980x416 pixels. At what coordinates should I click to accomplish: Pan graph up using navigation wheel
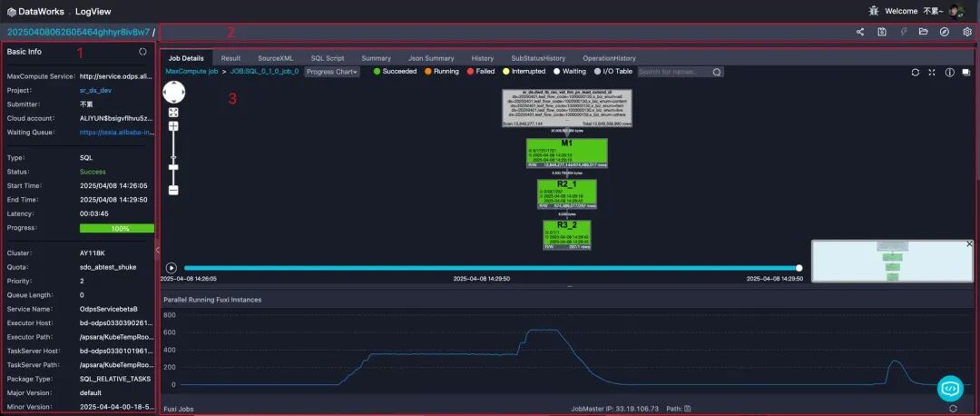pos(173,85)
